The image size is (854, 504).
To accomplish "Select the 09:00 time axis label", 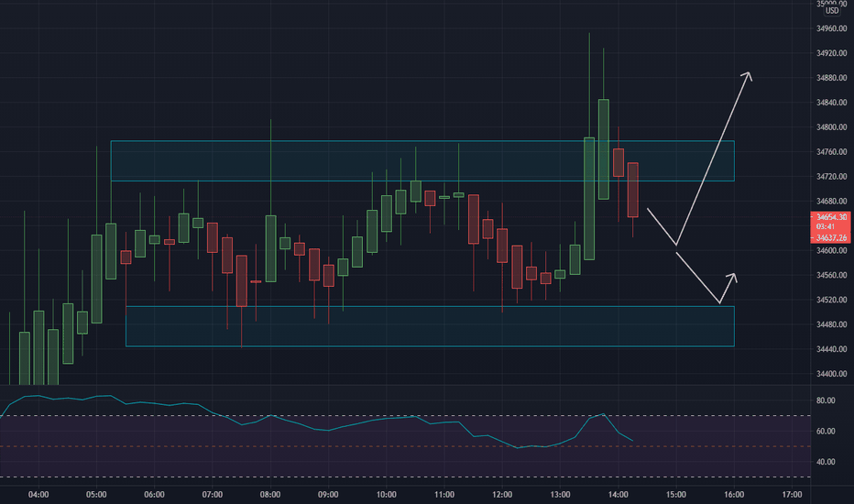I will coord(328,495).
